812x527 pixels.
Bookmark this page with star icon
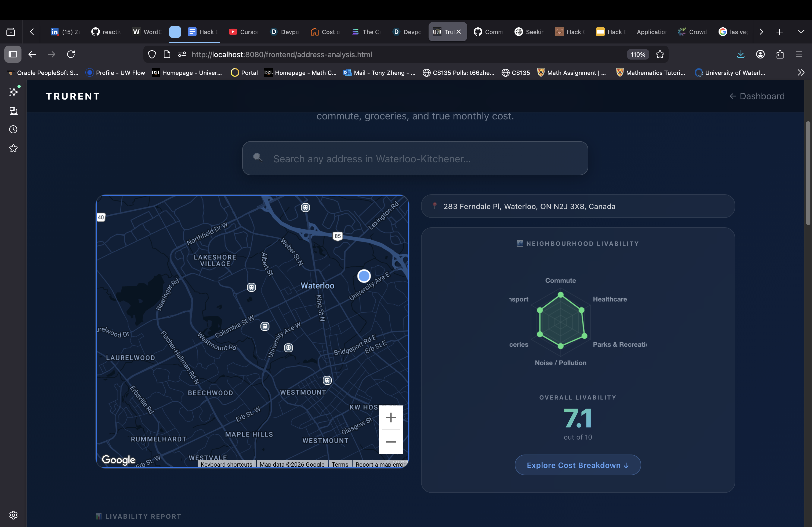click(660, 54)
